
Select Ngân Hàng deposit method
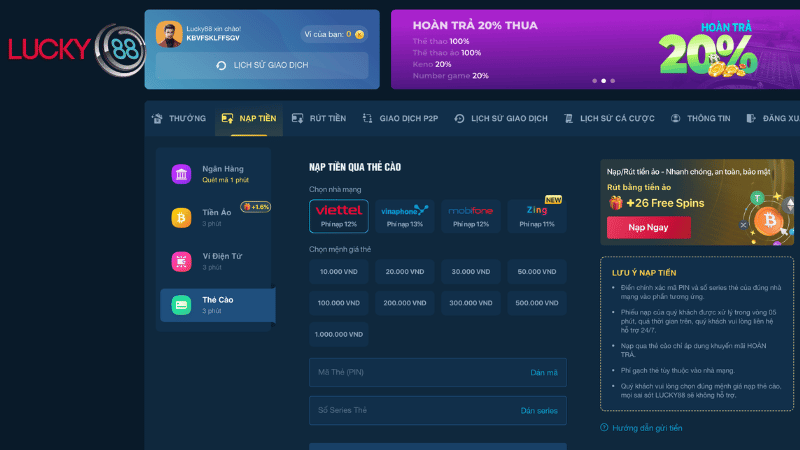tap(216, 174)
